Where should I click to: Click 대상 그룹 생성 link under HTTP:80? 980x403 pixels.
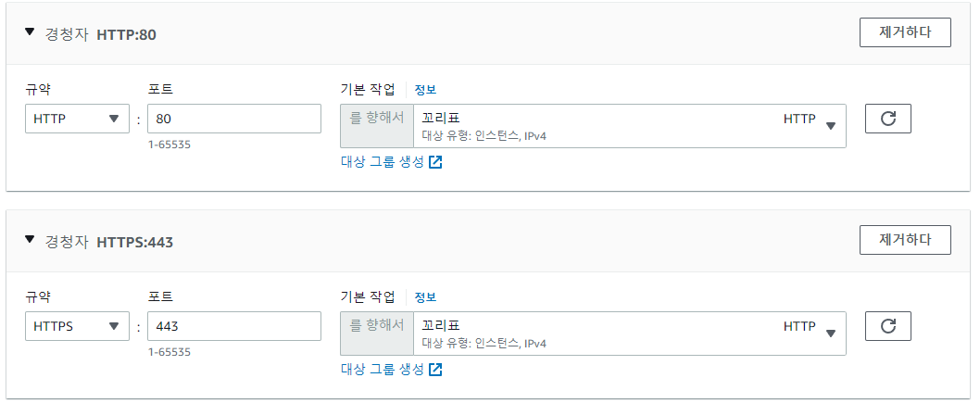[x=383, y=162]
